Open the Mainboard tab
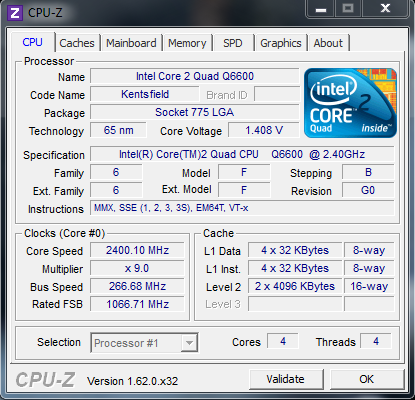Viewport: 415px width, 400px height. (131, 43)
